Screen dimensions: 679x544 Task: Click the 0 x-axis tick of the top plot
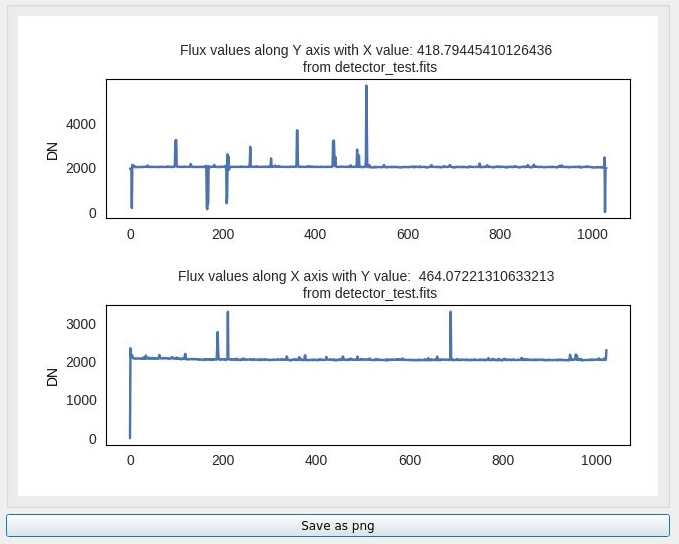coord(131,234)
